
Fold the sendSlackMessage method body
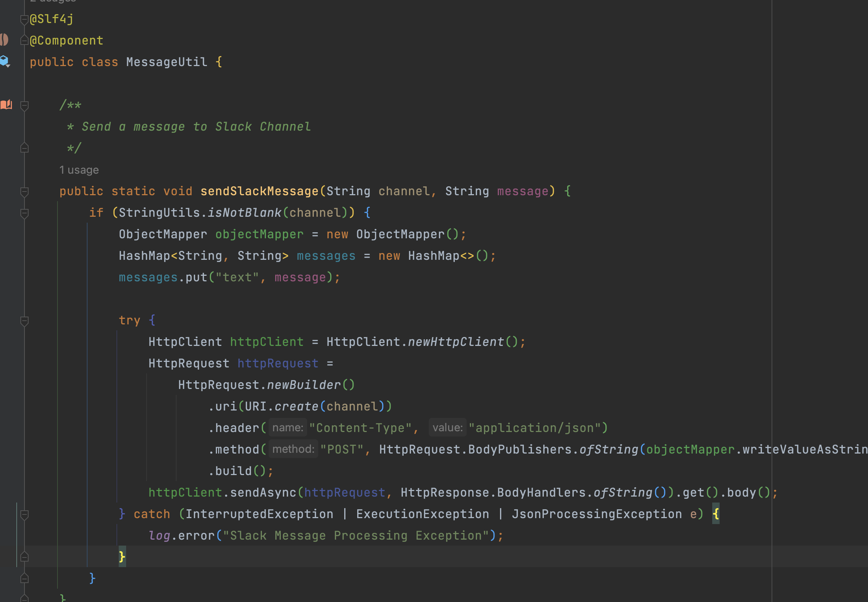tap(24, 192)
